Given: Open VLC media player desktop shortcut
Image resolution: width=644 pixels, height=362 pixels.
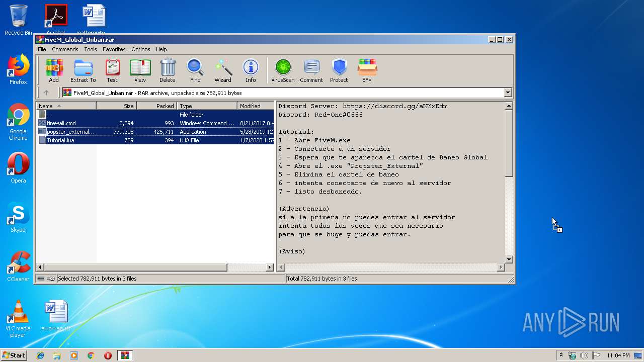Looking at the screenshot, I should click(x=18, y=319).
